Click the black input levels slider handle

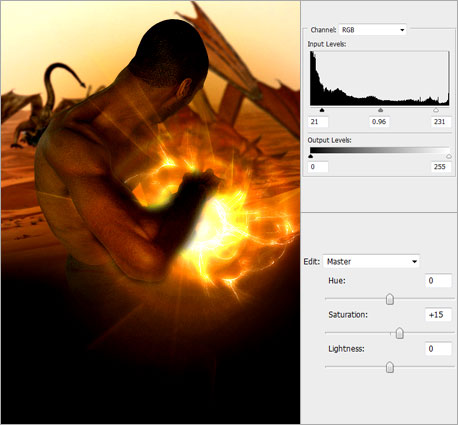pos(322,110)
